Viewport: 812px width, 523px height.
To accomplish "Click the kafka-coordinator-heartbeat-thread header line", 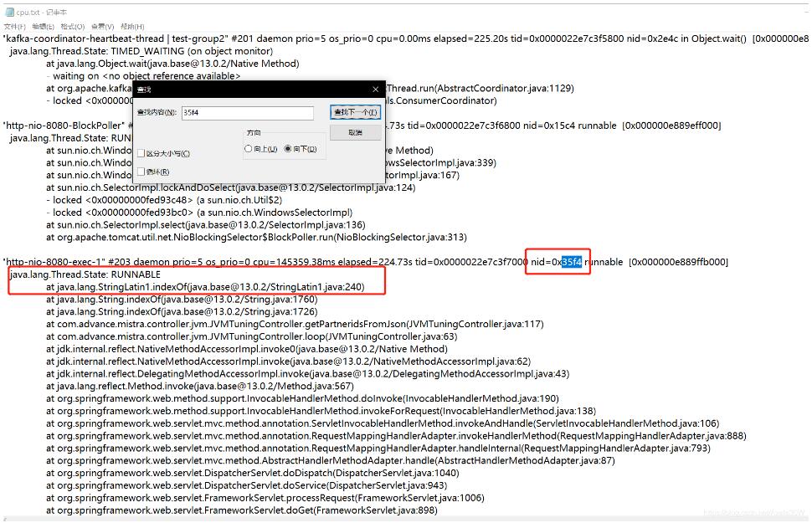I will pyautogui.click(x=406, y=38).
